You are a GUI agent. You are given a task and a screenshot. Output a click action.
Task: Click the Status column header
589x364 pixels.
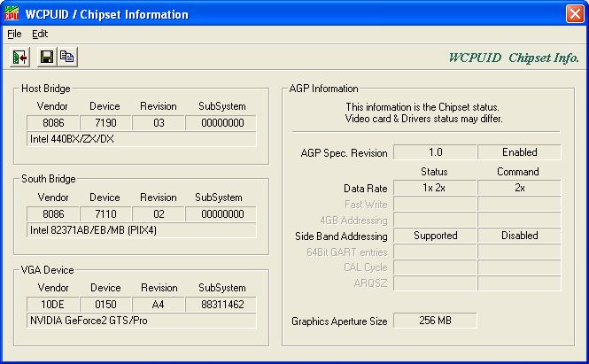pyautogui.click(x=434, y=172)
